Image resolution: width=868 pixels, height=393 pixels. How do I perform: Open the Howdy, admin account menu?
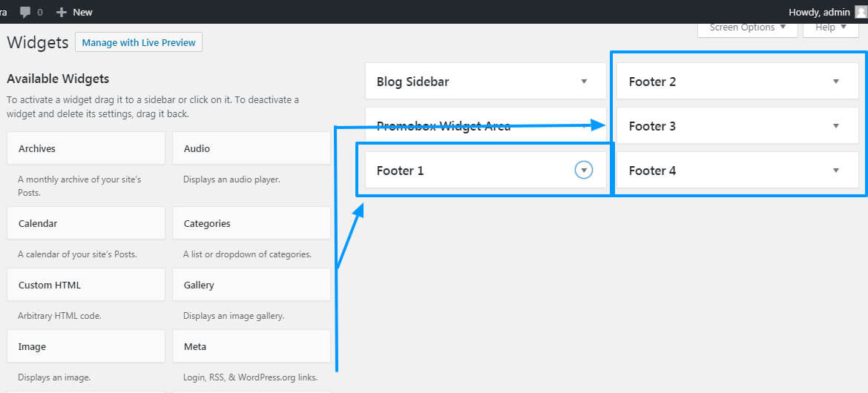pyautogui.click(x=819, y=12)
